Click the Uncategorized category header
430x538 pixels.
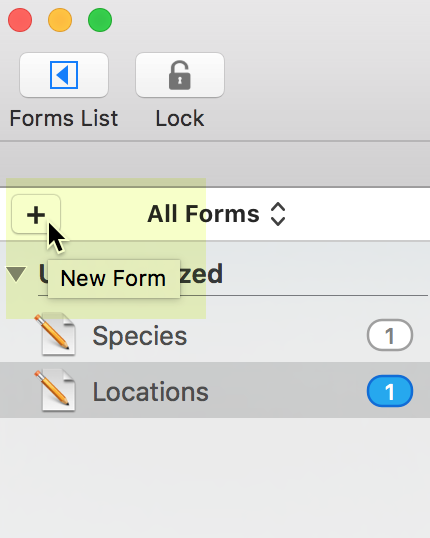(130, 274)
